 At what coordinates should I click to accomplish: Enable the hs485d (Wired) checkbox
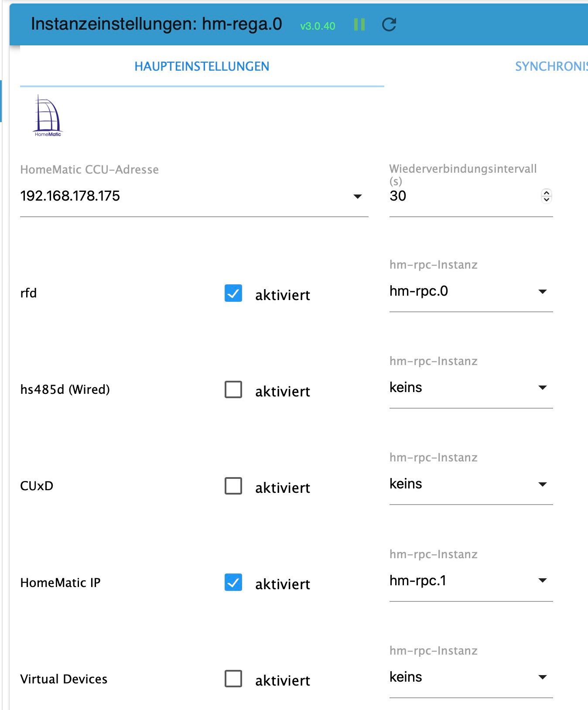tap(233, 390)
